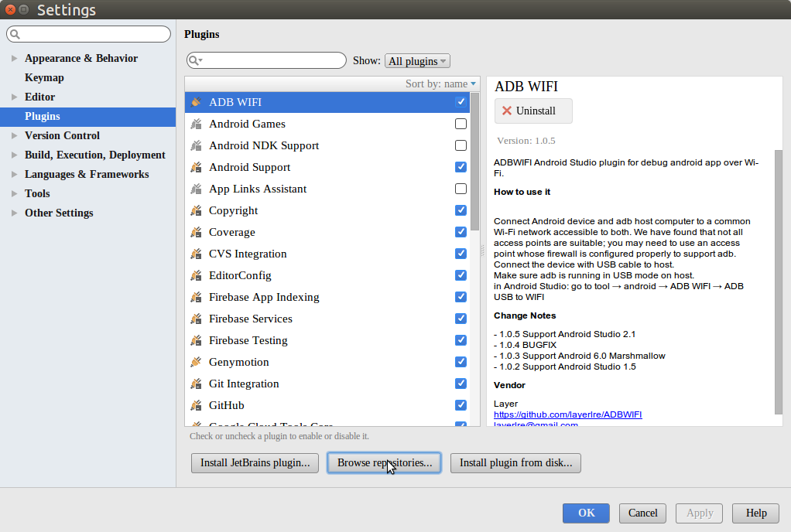The width and height of the screenshot is (791, 532).
Task: Enable the Android NDK Support checkbox
Action: pos(461,145)
